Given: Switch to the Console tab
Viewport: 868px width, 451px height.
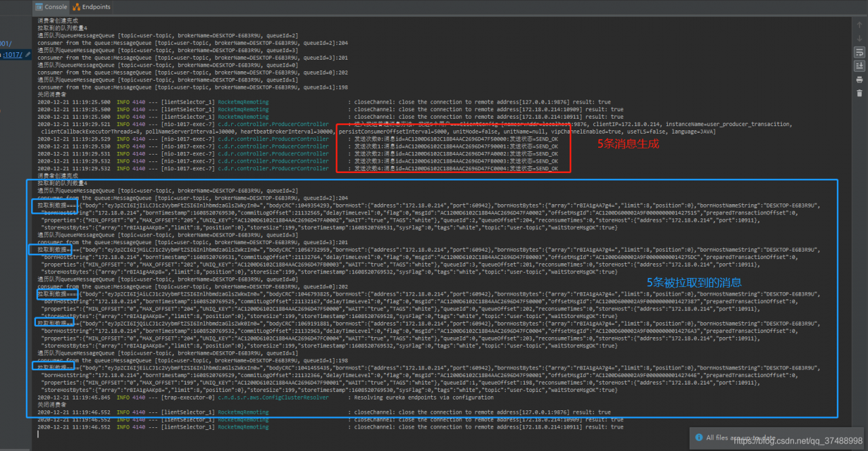Looking at the screenshot, I should pyautogui.click(x=56, y=7).
